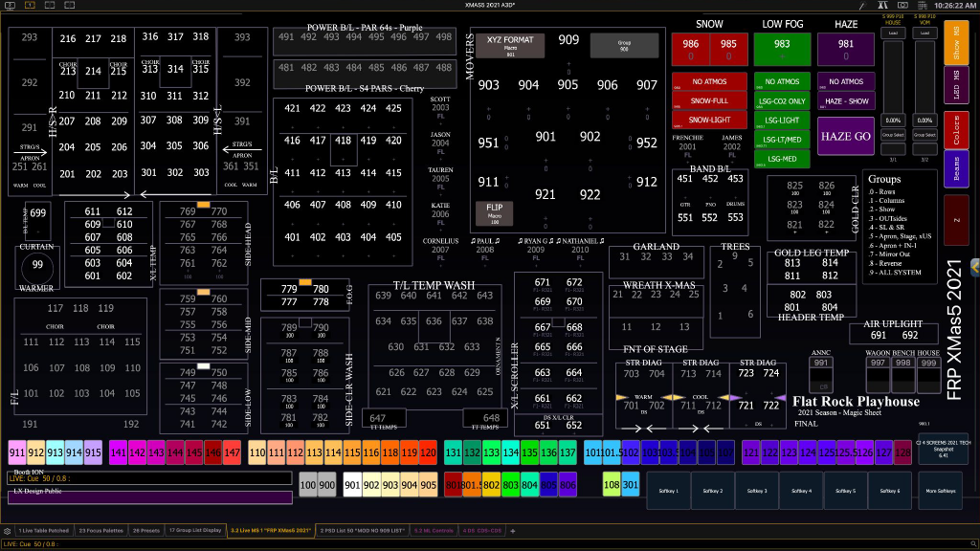The width and height of the screenshot is (980, 551).
Task: Click the More Softkeys button
Action: coord(941,491)
